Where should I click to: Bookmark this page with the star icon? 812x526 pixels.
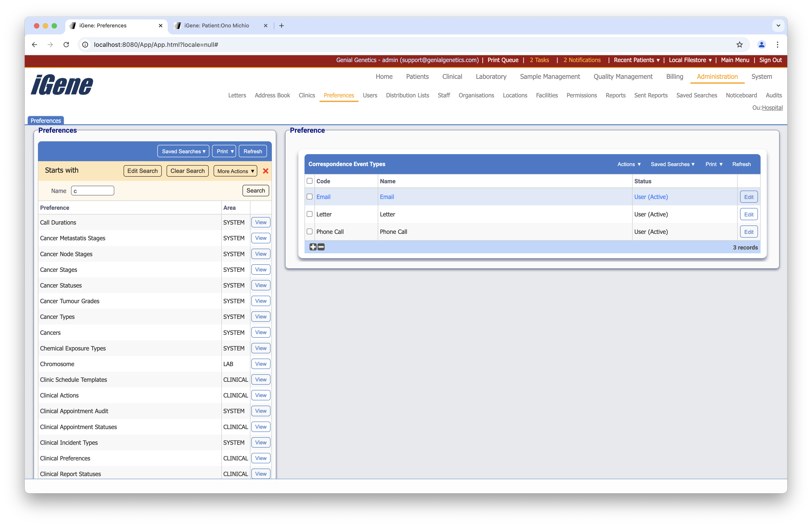[739, 45]
